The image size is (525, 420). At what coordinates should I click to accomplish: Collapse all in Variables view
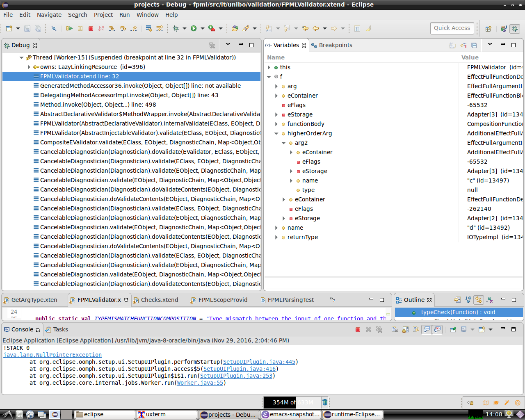click(x=474, y=45)
